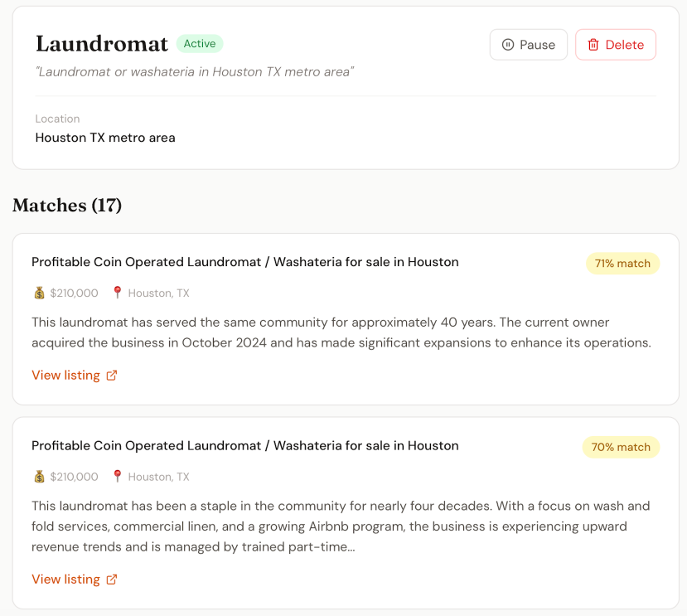The width and height of the screenshot is (687, 616).
Task: Delete the Laundromat saved search
Action: 616,45
